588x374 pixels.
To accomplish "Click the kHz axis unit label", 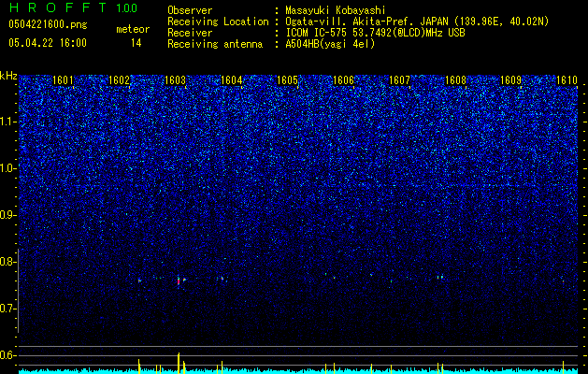I will coord(8,76).
